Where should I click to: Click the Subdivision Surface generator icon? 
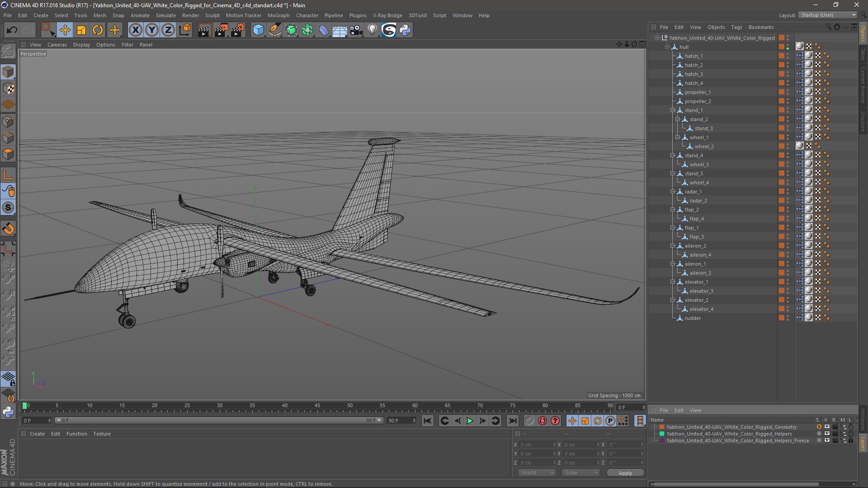(291, 30)
